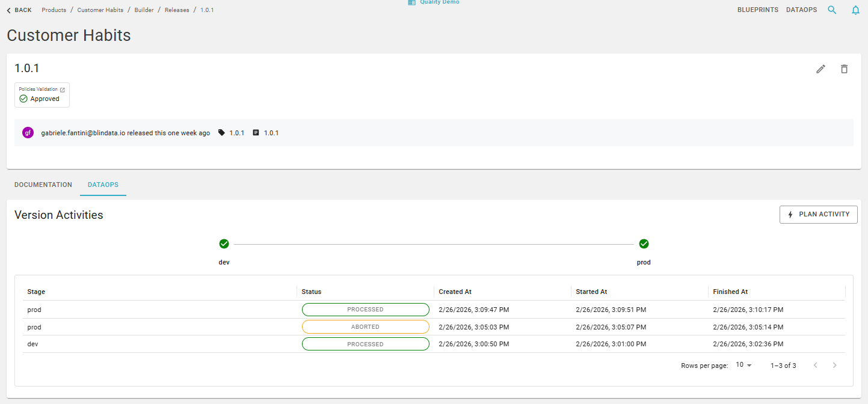
Task: Click the green check marker on prod stage
Action: (x=644, y=243)
